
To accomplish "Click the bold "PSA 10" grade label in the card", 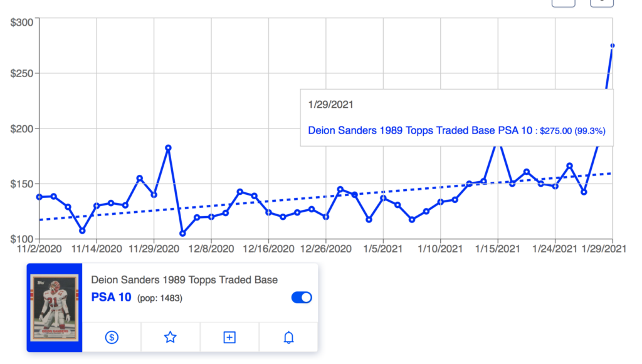I will click(111, 298).
